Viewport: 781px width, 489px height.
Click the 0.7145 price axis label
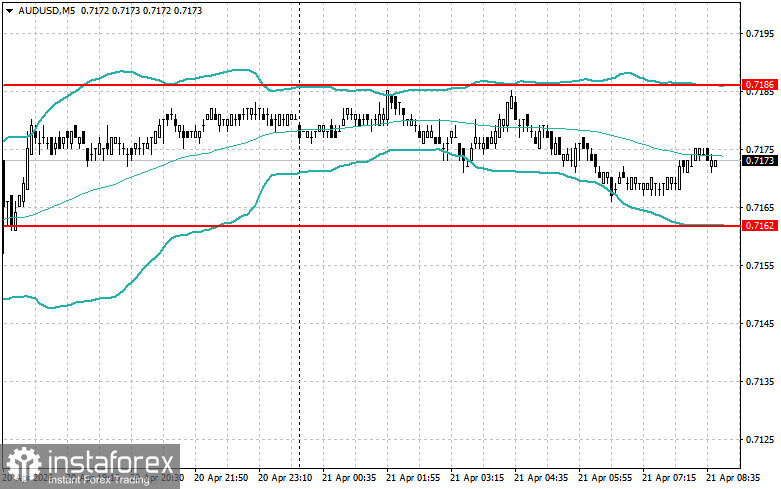(760, 323)
